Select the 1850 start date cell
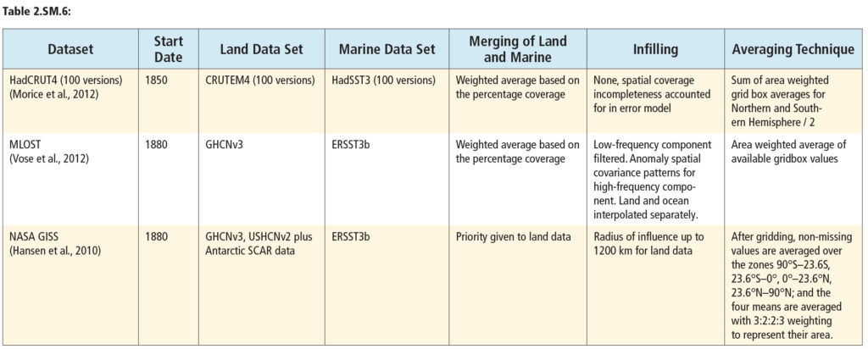This screenshot has width=868, height=349. (156, 80)
